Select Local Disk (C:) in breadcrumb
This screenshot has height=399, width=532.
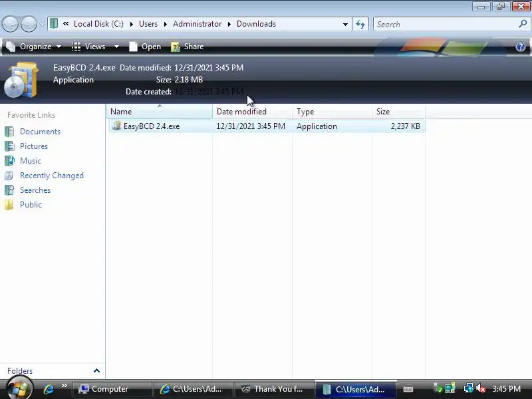pos(98,24)
